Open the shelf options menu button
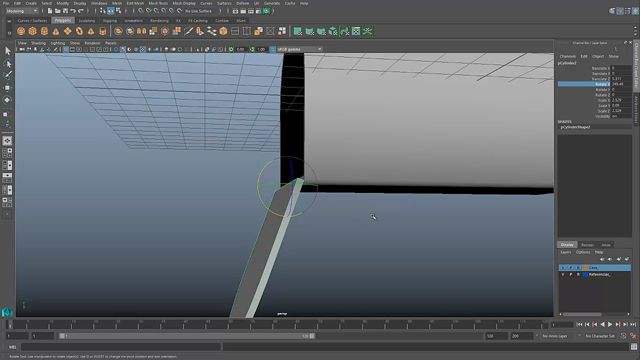Image resolution: width=640 pixels, height=360 pixels. (x=9, y=33)
